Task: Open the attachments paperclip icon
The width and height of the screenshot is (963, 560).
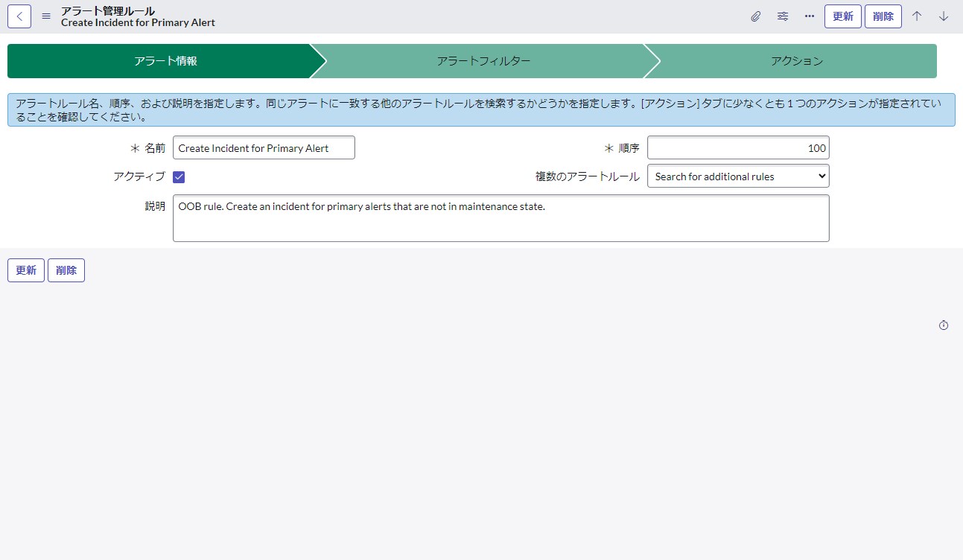Action: pos(755,16)
